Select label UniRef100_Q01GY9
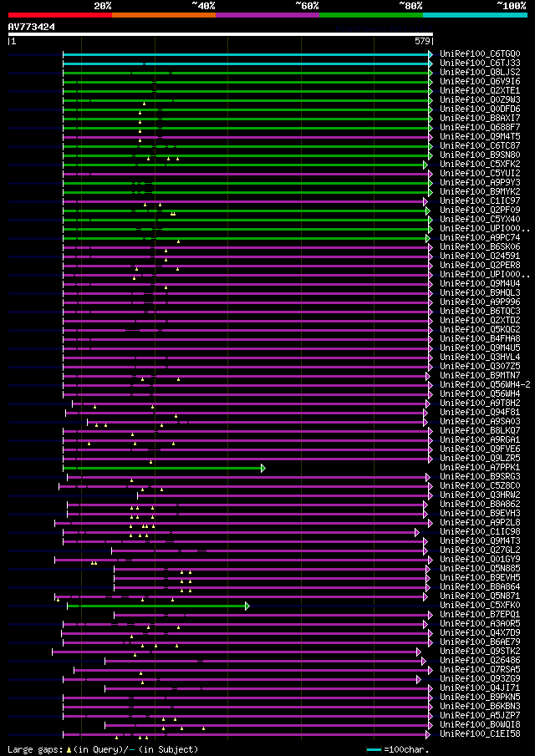The height and width of the screenshot is (756, 535). [480, 560]
